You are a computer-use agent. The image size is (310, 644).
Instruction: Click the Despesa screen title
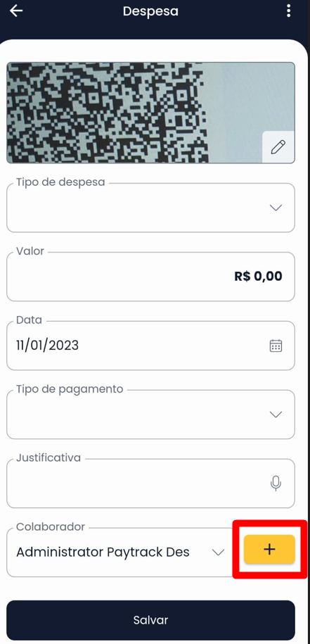150,11
